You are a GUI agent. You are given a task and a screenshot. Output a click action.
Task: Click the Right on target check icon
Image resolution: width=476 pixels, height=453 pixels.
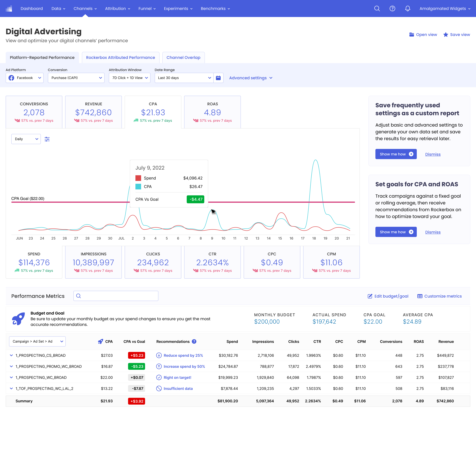tap(159, 377)
